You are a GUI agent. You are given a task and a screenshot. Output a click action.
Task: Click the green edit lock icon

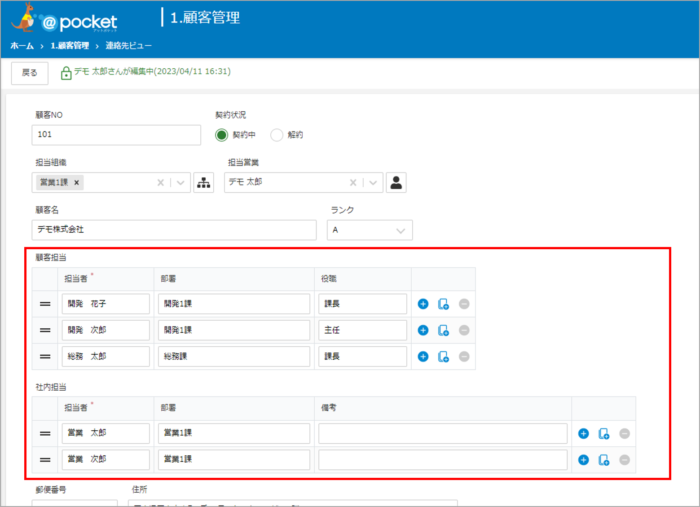tap(66, 73)
